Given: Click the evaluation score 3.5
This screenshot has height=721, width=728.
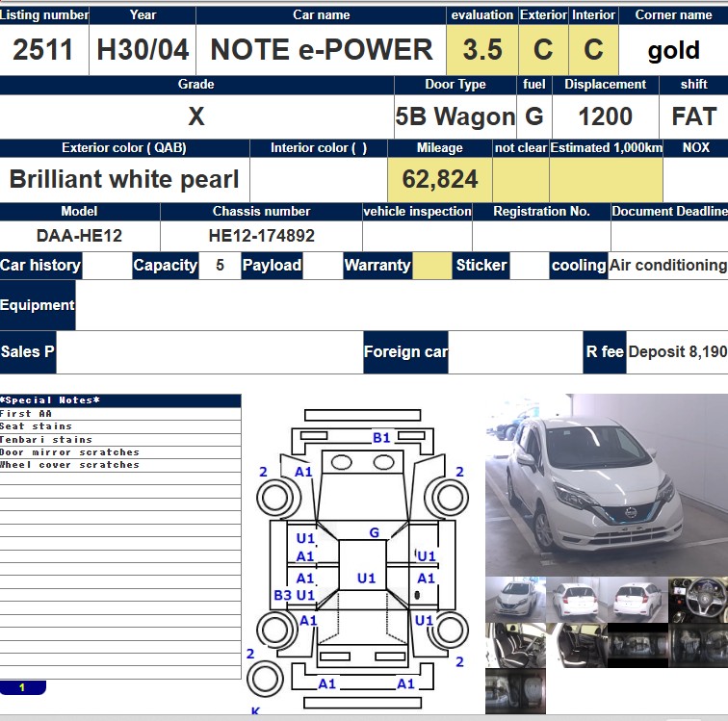Looking at the screenshot, I should coord(482,50).
